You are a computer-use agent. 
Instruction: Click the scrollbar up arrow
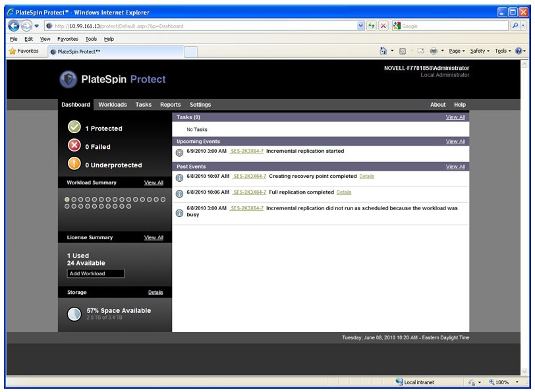click(x=524, y=64)
